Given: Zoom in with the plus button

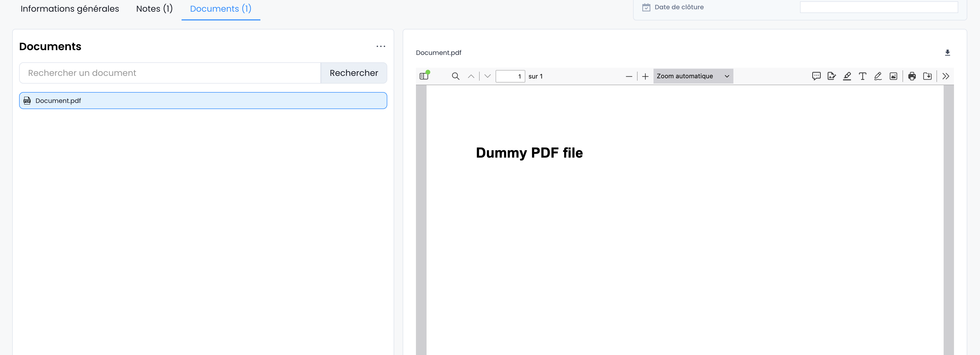Looking at the screenshot, I should (645, 76).
